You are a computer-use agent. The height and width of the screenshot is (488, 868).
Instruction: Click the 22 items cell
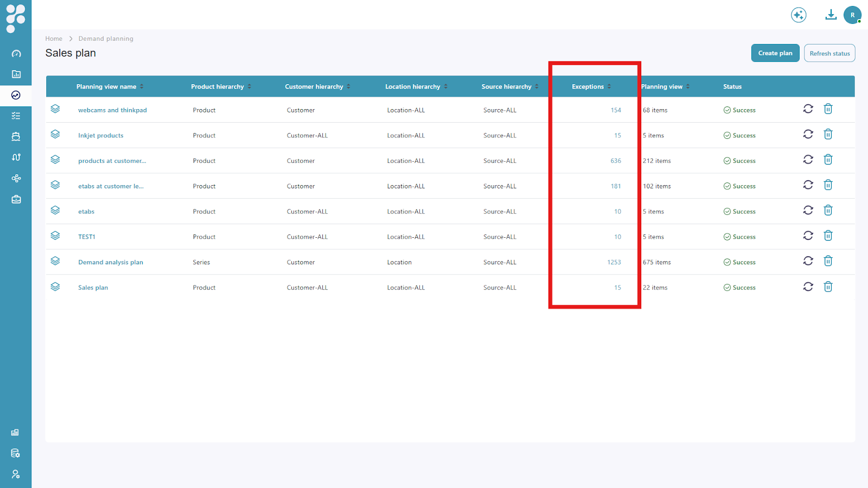coord(655,288)
